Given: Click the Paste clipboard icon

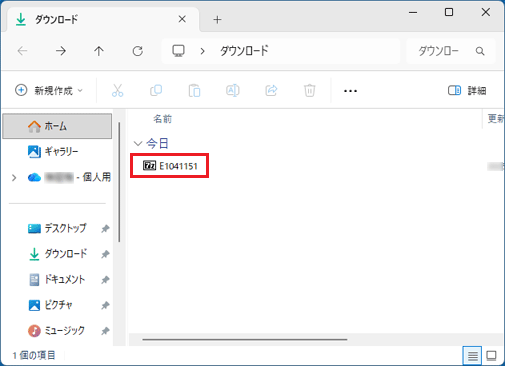Looking at the screenshot, I should (x=194, y=90).
